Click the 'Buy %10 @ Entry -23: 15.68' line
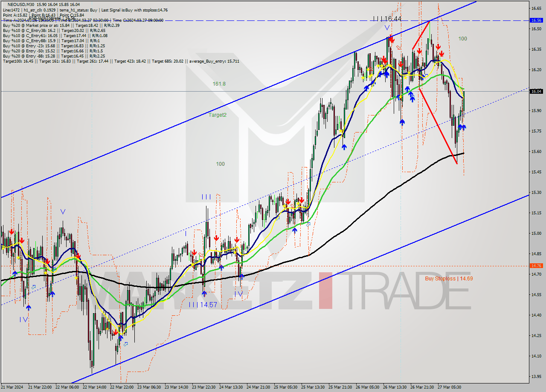 (54, 46)
